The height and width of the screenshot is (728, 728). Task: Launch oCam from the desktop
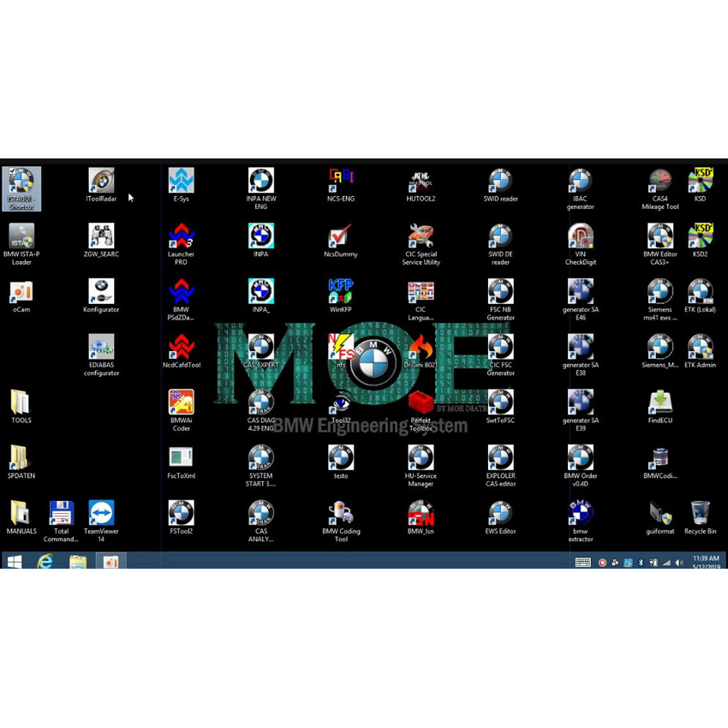pyautogui.click(x=21, y=296)
